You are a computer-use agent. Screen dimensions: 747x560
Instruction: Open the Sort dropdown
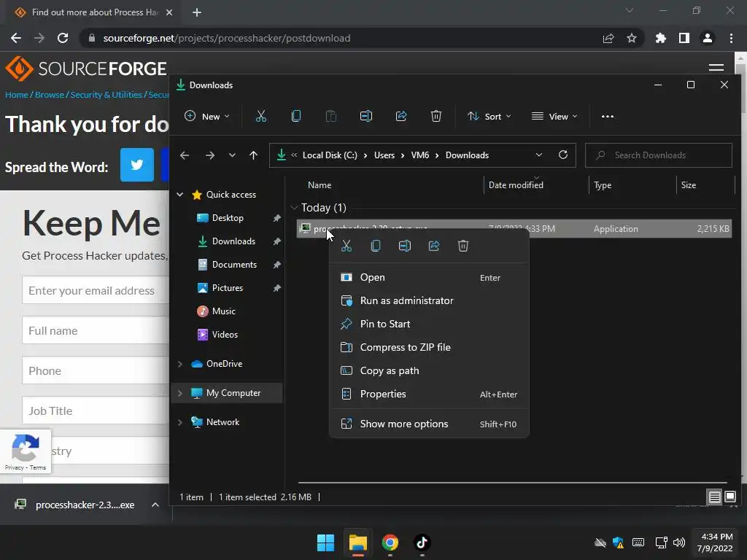[x=489, y=116]
